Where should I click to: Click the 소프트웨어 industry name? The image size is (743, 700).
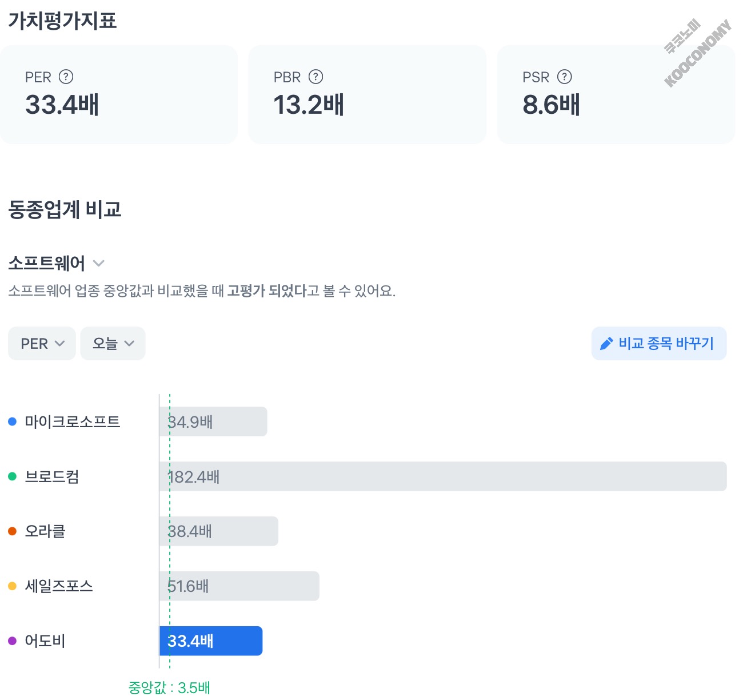(x=47, y=264)
